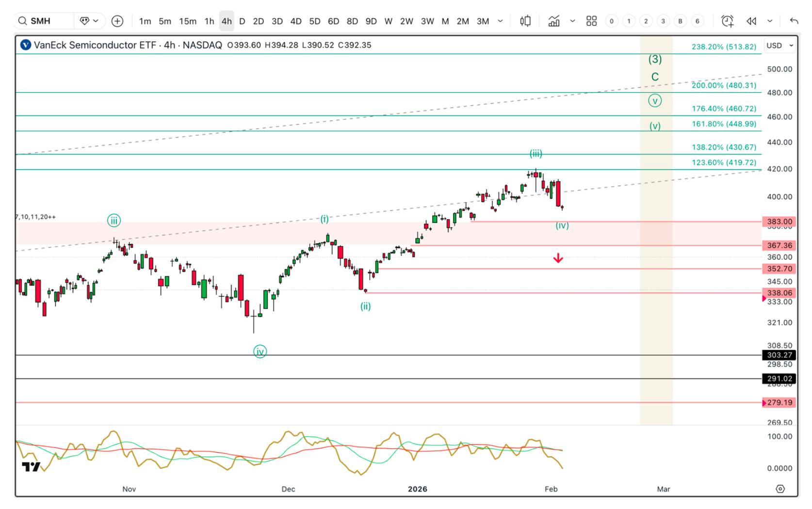Click the 367.36 price label
This screenshot has height=509, width=812.
pos(780,245)
